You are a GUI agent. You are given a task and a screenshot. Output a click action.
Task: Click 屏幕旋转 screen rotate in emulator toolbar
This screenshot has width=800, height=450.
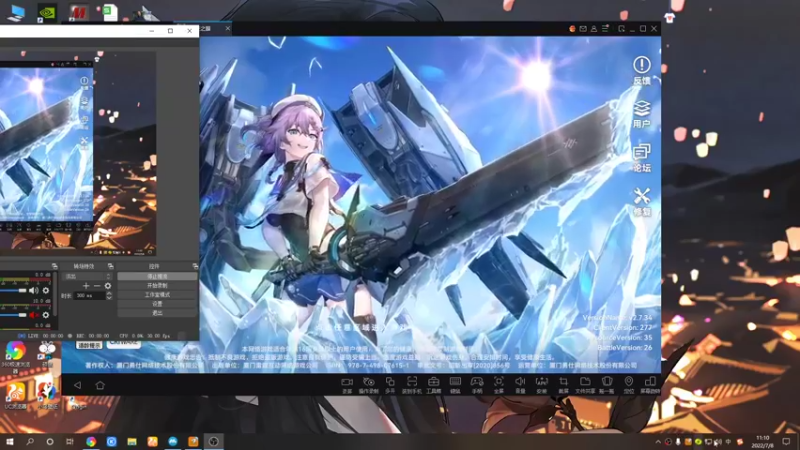(650, 385)
